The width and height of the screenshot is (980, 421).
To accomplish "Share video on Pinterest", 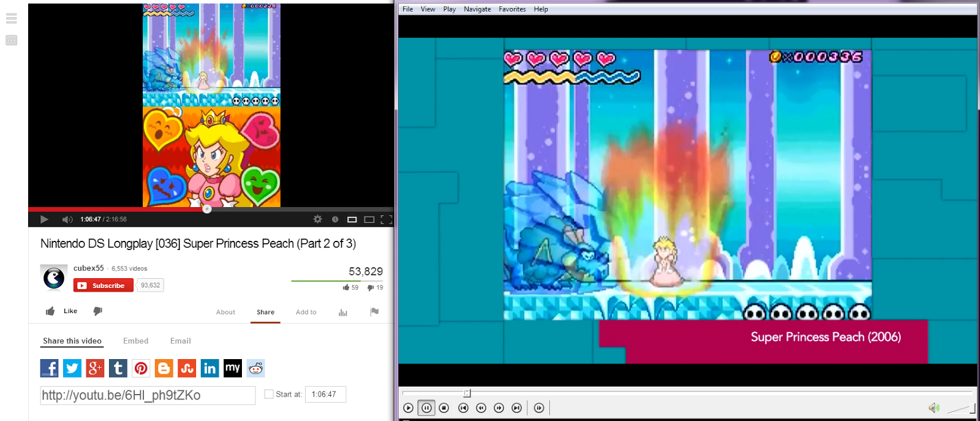I will point(141,368).
